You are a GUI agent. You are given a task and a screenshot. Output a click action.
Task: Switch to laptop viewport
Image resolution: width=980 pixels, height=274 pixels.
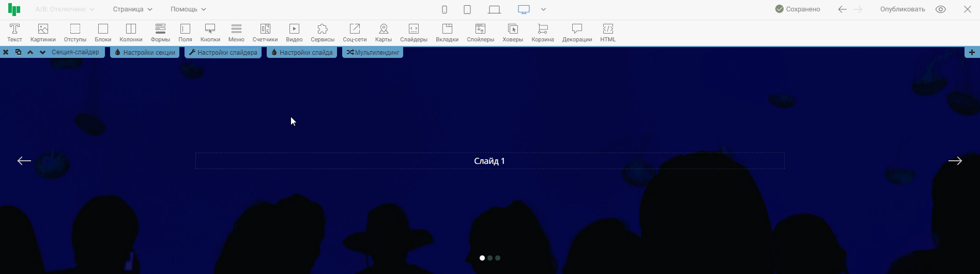(x=494, y=9)
